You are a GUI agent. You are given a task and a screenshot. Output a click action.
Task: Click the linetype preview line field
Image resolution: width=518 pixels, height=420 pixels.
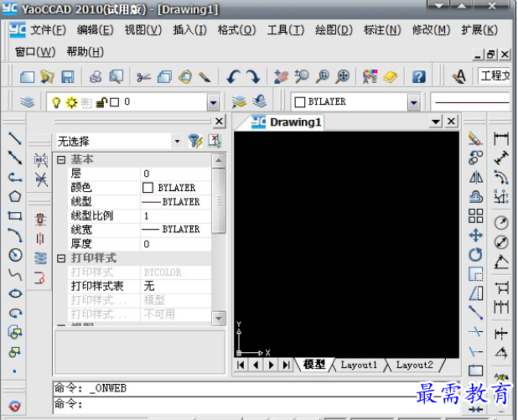coord(471,102)
